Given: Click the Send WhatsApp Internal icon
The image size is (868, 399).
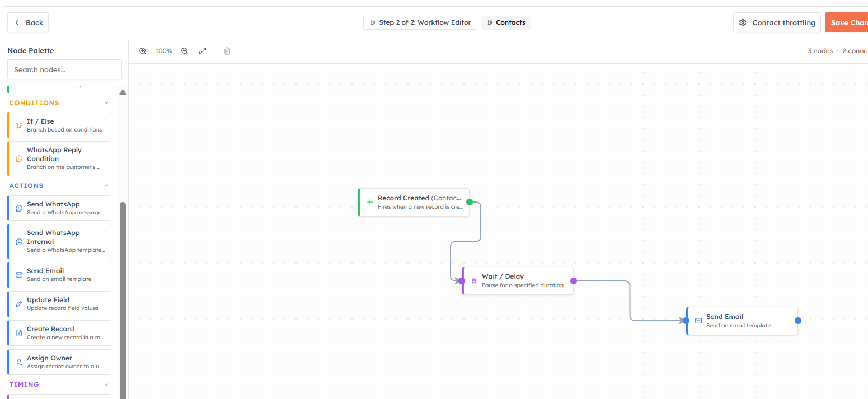Looking at the screenshot, I should [19, 242].
